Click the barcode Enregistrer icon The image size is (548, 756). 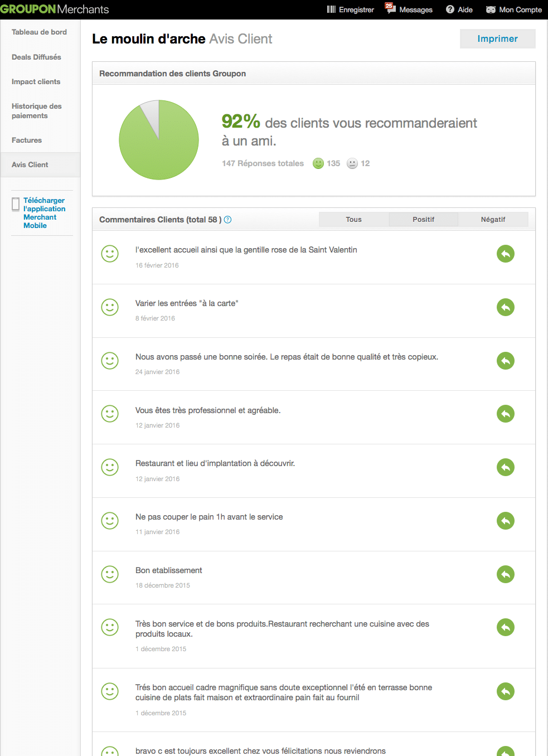[x=331, y=9]
